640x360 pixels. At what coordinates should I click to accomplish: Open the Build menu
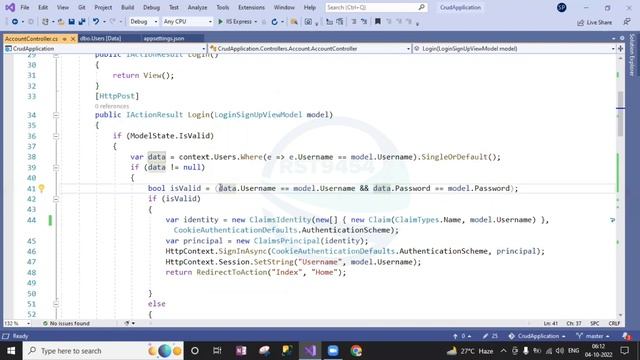pyautogui.click(x=127, y=7)
